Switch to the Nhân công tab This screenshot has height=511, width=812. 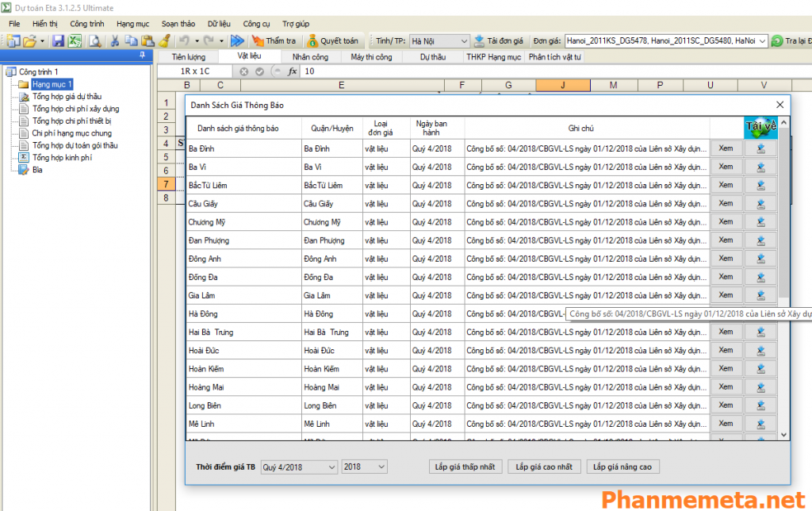pyautogui.click(x=310, y=57)
